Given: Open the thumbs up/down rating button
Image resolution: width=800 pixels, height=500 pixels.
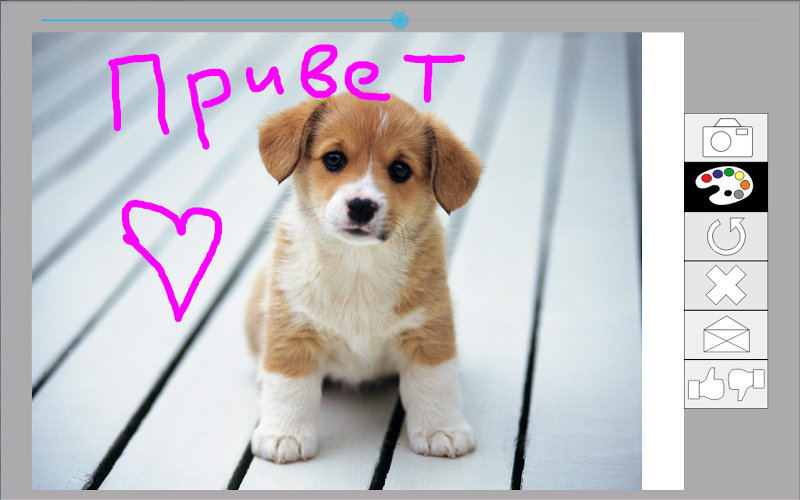Looking at the screenshot, I should click(726, 384).
